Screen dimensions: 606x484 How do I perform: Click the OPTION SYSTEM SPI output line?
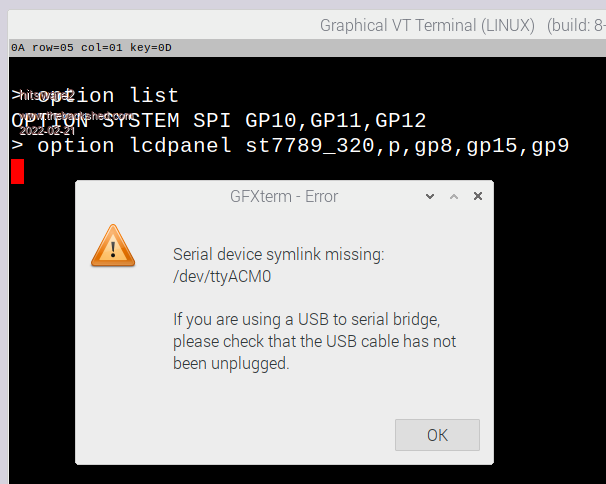pyautogui.click(x=219, y=121)
